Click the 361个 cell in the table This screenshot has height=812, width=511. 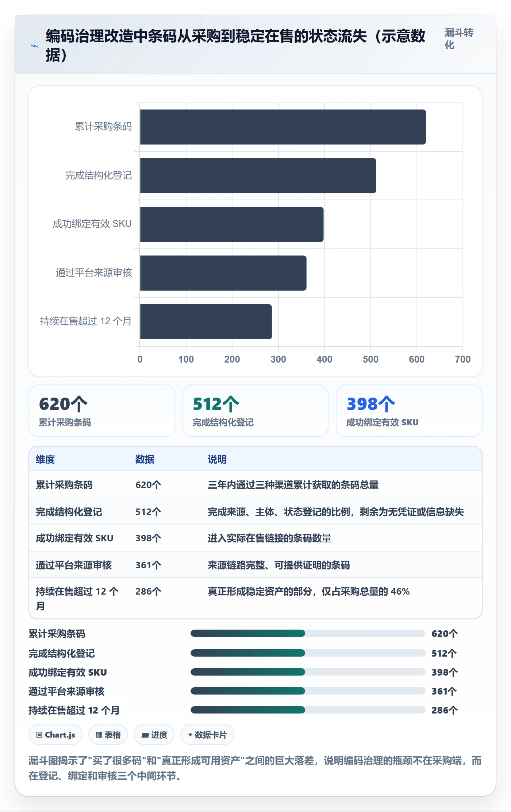[x=148, y=565]
